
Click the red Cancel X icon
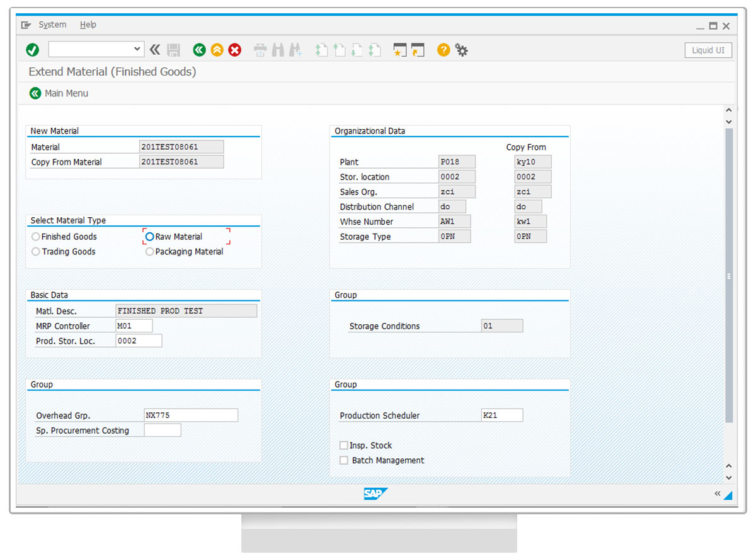tap(235, 50)
